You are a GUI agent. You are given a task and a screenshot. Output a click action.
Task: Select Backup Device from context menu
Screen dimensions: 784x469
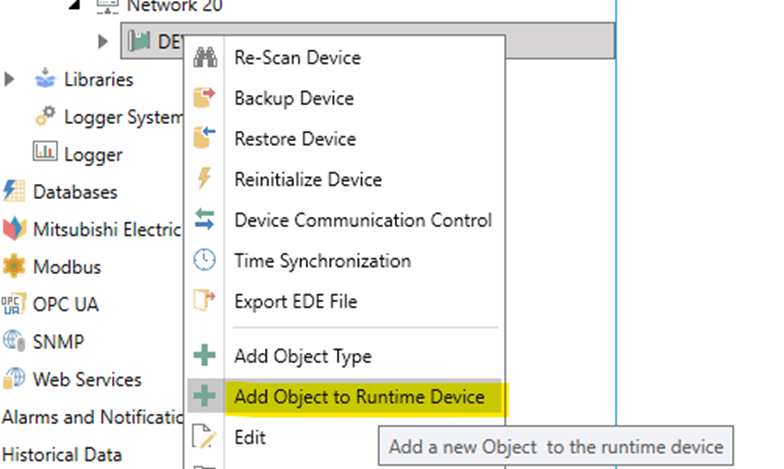[293, 98]
